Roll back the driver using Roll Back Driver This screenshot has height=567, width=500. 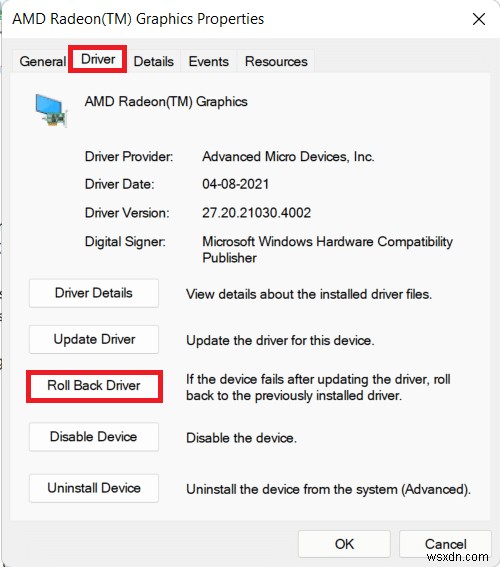point(94,385)
